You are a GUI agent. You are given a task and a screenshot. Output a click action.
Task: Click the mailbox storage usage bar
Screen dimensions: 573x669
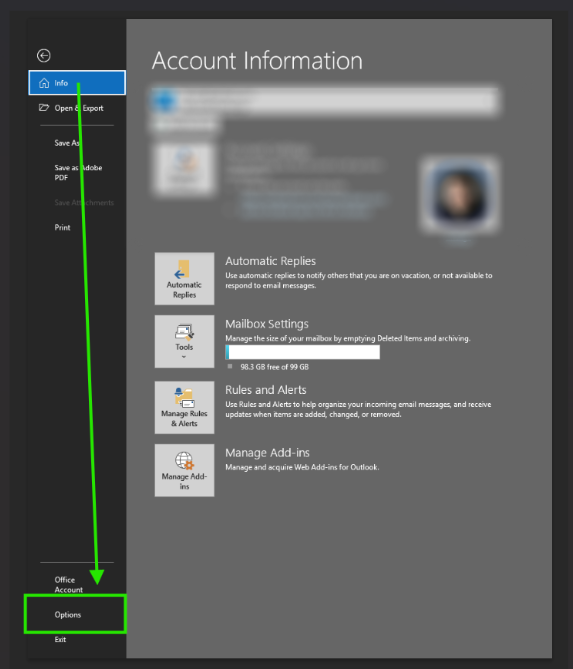click(302, 352)
